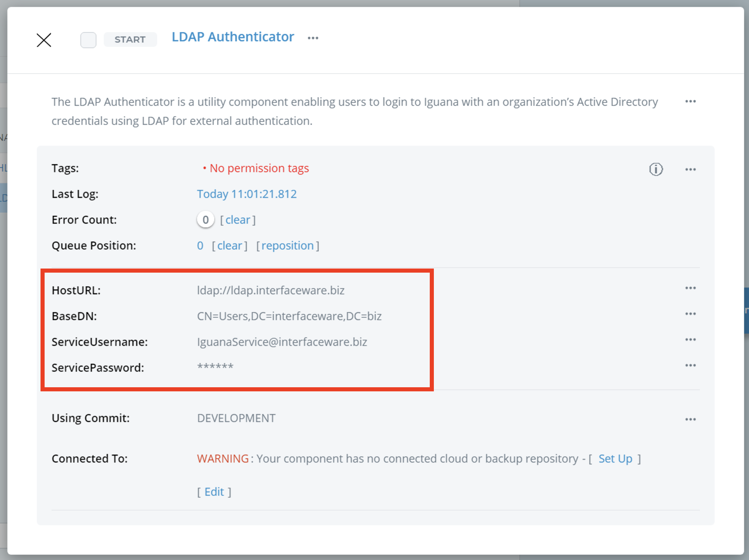Open ellipsis menu for BaseDN field
This screenshot has height=560, width=749.
690,314
